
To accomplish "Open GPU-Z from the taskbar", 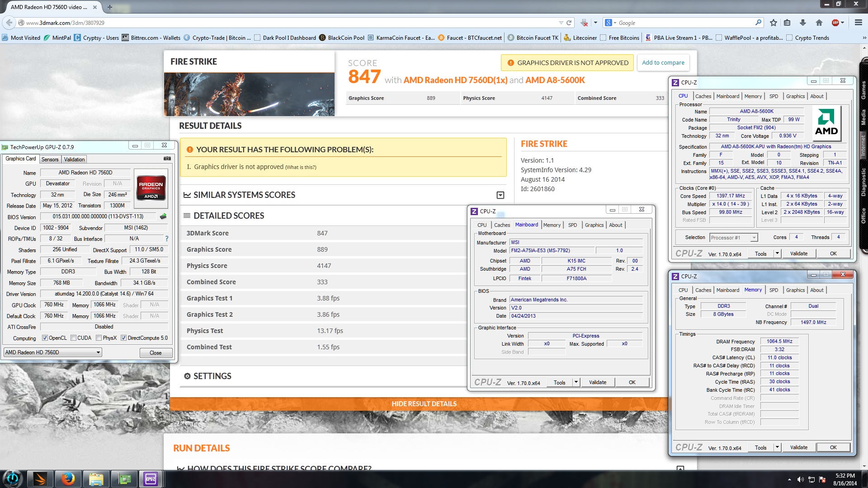I will [124, 479].
